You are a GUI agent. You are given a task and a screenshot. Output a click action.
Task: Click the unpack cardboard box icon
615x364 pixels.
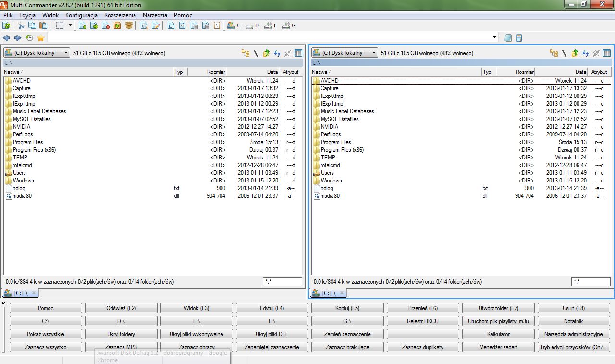(x=129, y=25)
